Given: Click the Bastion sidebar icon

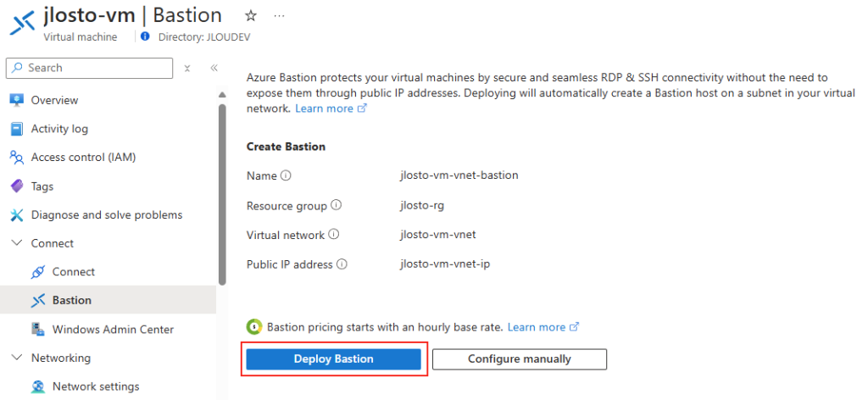Looking at the screenshot, I should 38,300.
